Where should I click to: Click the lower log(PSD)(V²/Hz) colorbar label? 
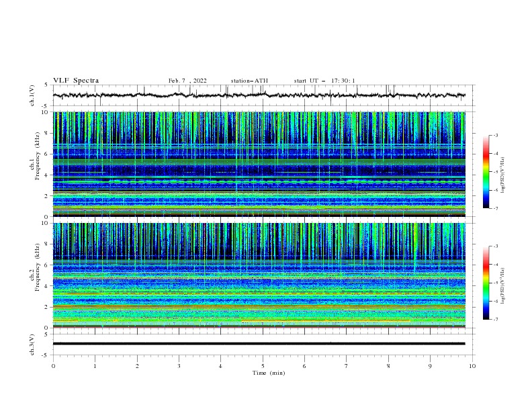tap(502, 285)
